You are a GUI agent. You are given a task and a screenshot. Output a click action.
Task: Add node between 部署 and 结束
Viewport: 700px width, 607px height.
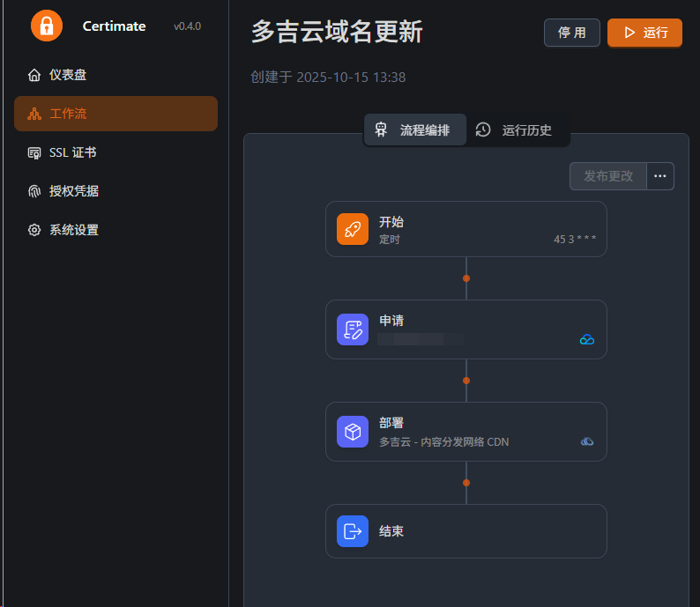coord(466,483)
